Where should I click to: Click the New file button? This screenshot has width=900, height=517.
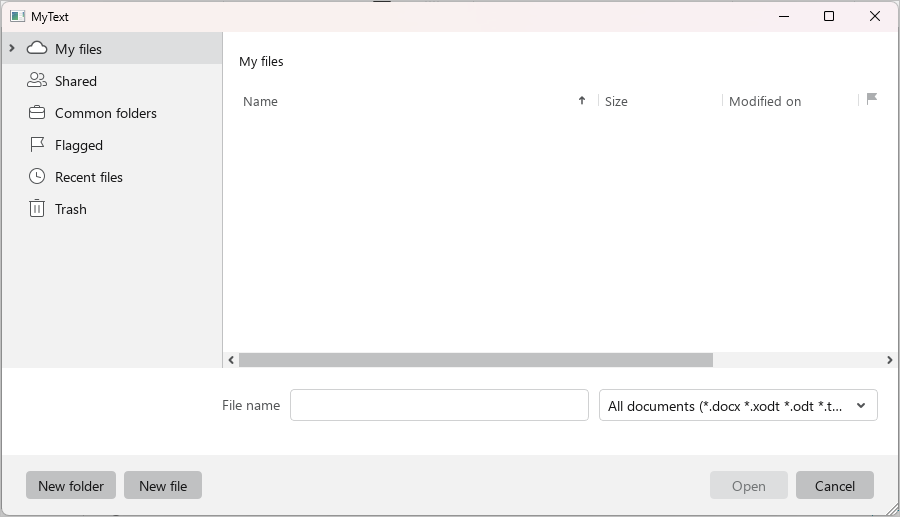coord(163,485)
